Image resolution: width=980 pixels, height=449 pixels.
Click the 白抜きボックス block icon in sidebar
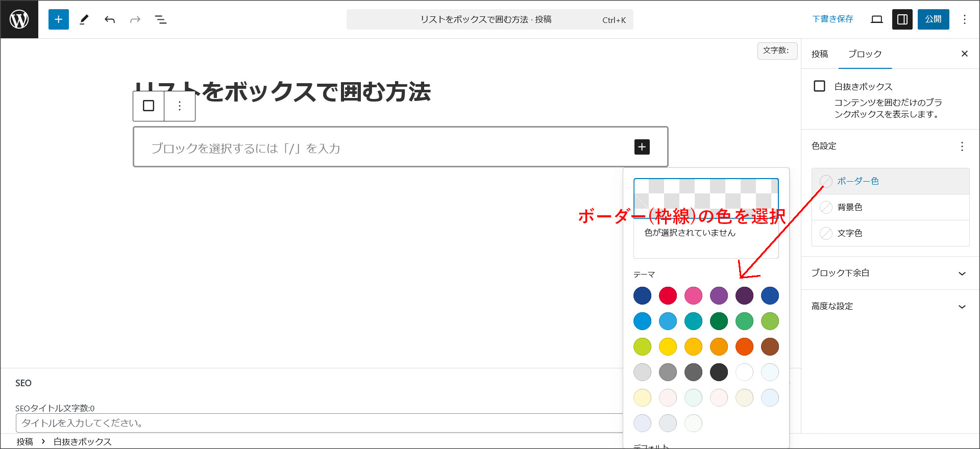(x=819, y=86)
